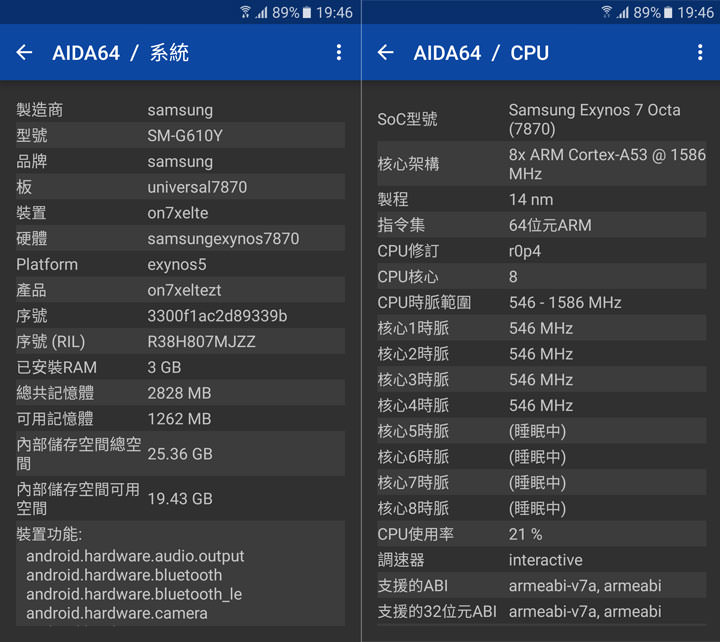720x642 pixels.
Task: Select the 序號 (RIL) row
Action: pyautogui.click(x=180, y=341)
